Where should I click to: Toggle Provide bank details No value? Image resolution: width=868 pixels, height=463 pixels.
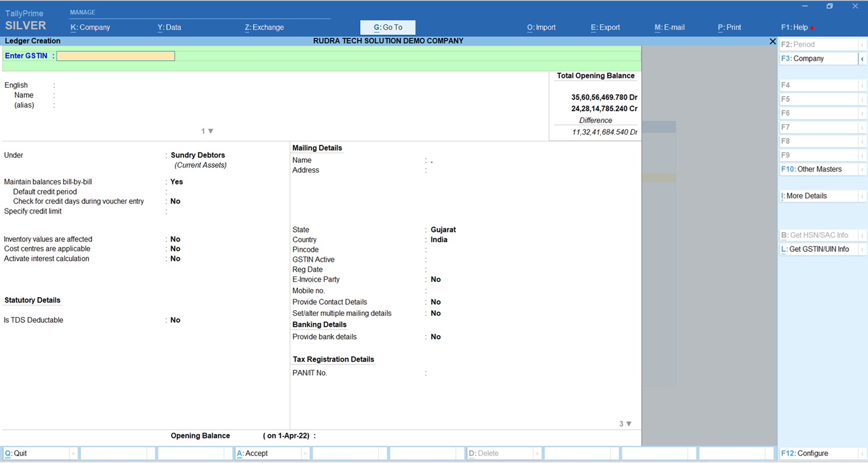pyautogui.click(x=435, y=337)
